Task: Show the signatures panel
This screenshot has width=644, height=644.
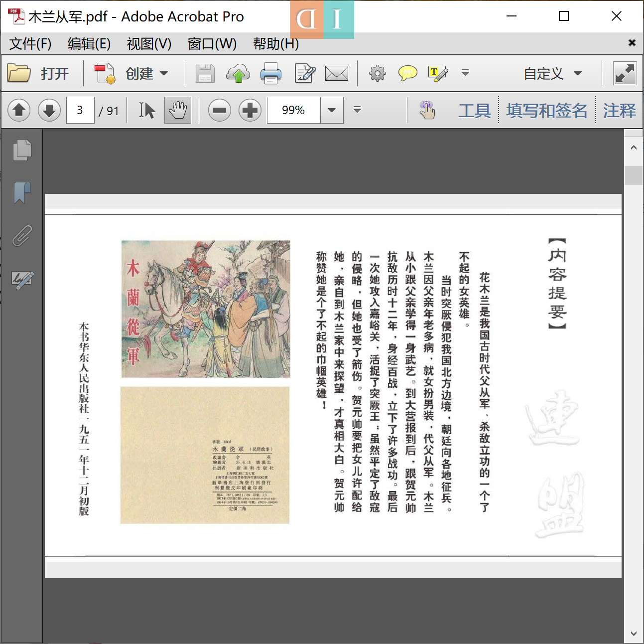Action: (x=22, y=280)
